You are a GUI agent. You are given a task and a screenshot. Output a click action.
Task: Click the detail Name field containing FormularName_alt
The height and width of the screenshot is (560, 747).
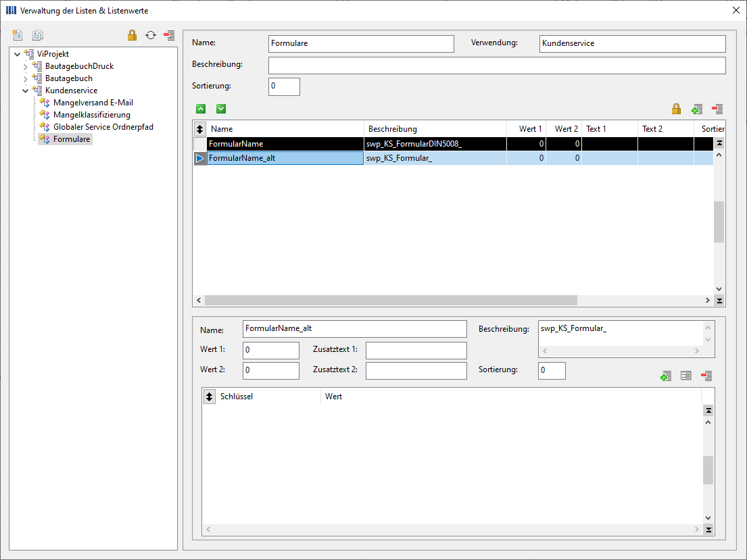(355, 329)
